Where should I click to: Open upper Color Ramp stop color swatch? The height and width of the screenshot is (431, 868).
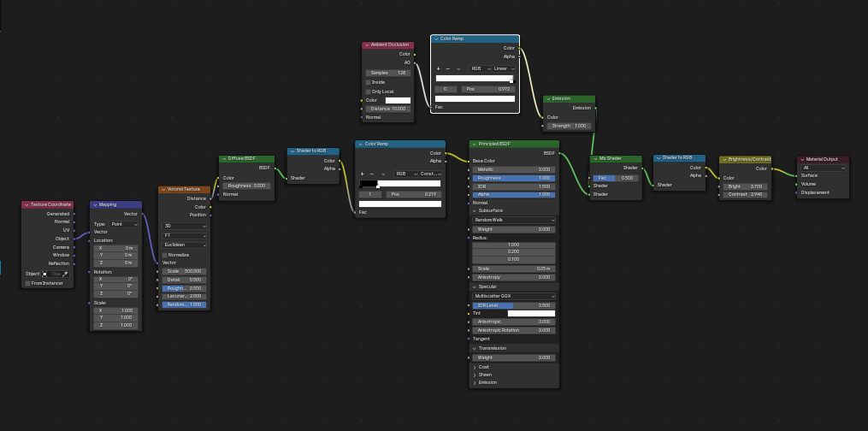point(475,99)
